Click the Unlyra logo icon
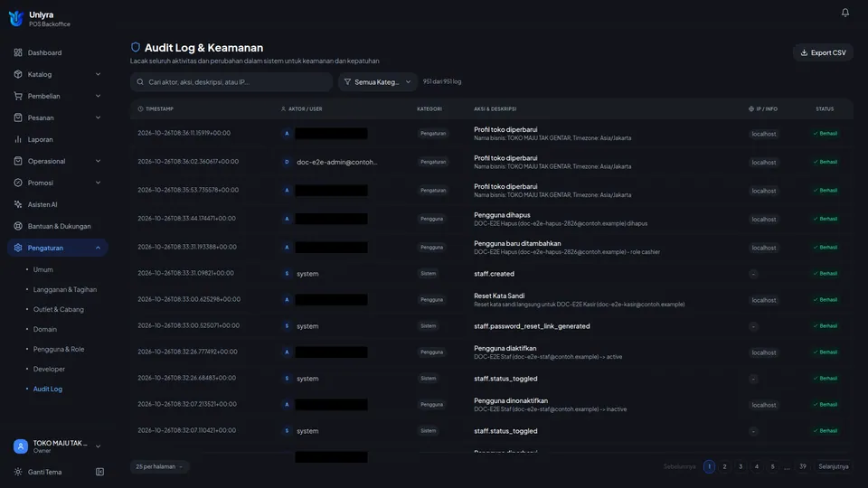The width and height of the screenshot is (868, 488). coord(16,18)
